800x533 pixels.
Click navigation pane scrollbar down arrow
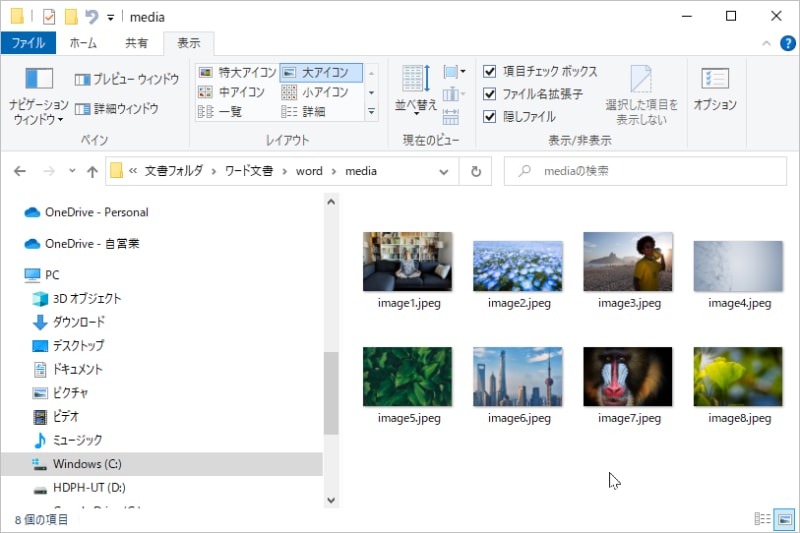coord(331,500)
